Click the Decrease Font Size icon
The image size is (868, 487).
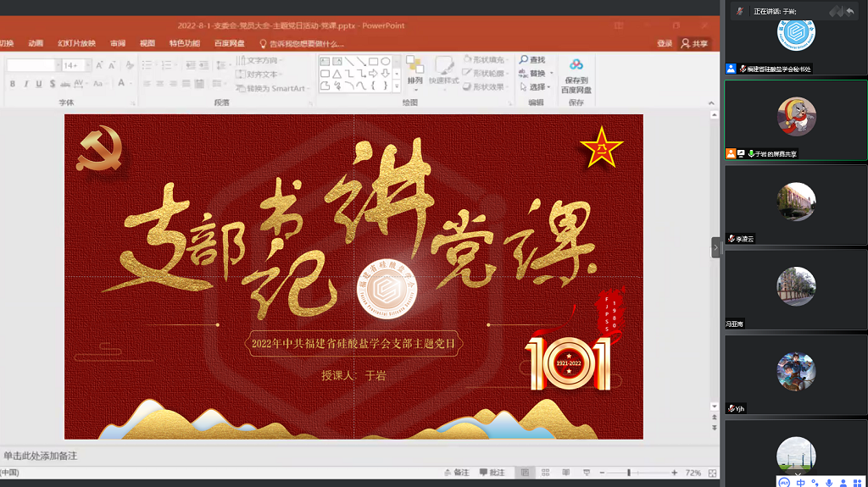(x=112, y=65)
